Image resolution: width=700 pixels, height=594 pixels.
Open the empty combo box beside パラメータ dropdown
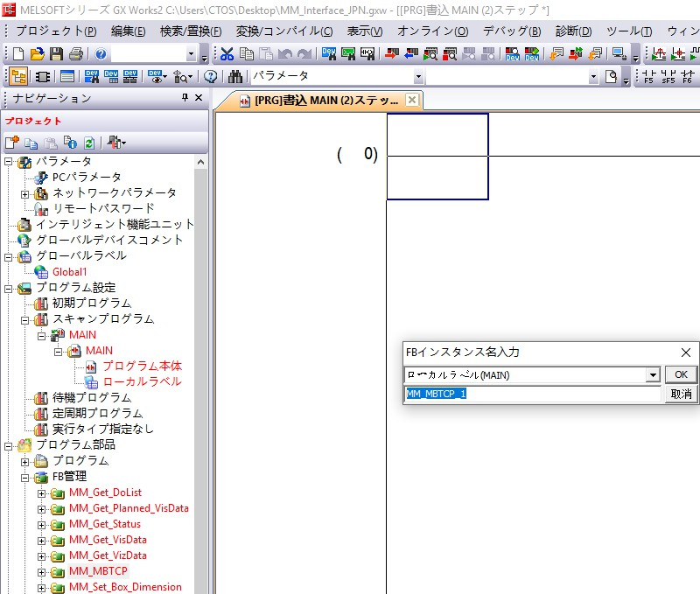pos(593,77)
